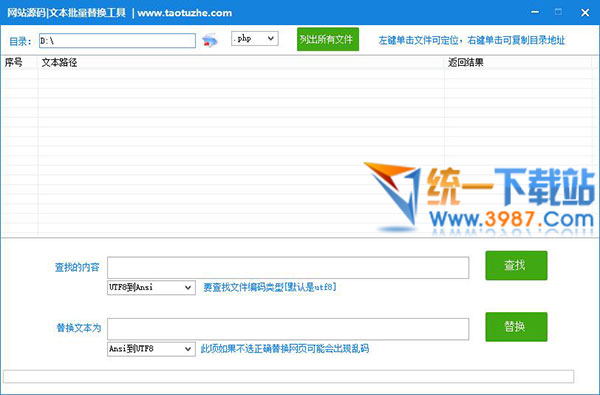Click the green list all files button

pos(328,39)
